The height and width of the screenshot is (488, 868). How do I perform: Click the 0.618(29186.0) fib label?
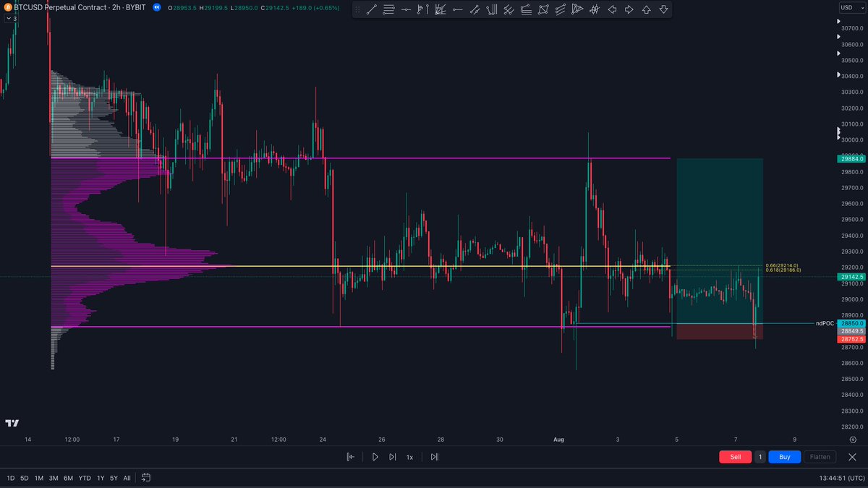coord(783,270)
